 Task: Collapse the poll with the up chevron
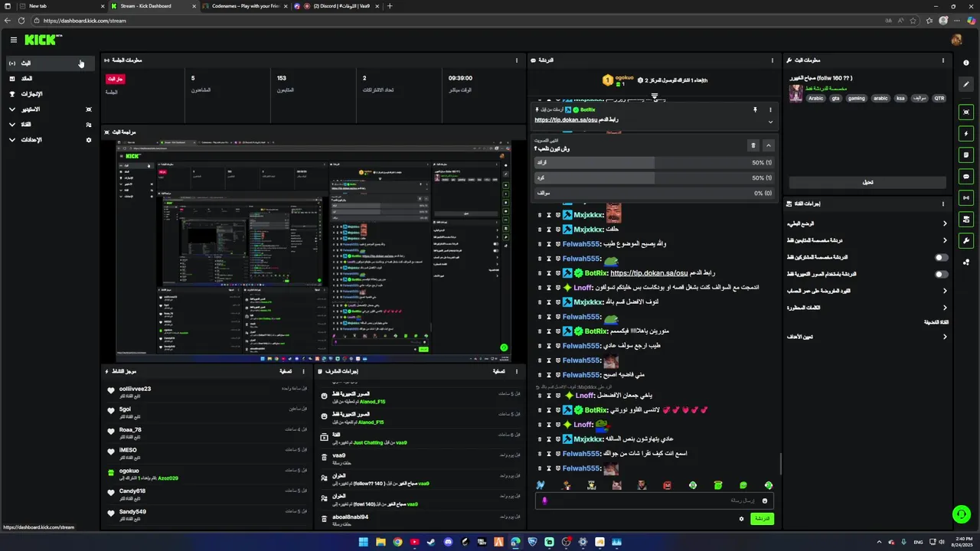[x=769, y=145]
